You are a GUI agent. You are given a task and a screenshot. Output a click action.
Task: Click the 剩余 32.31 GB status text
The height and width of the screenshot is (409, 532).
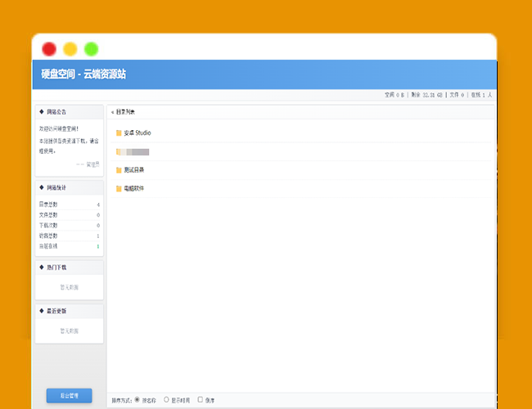(x=426, y=95)
